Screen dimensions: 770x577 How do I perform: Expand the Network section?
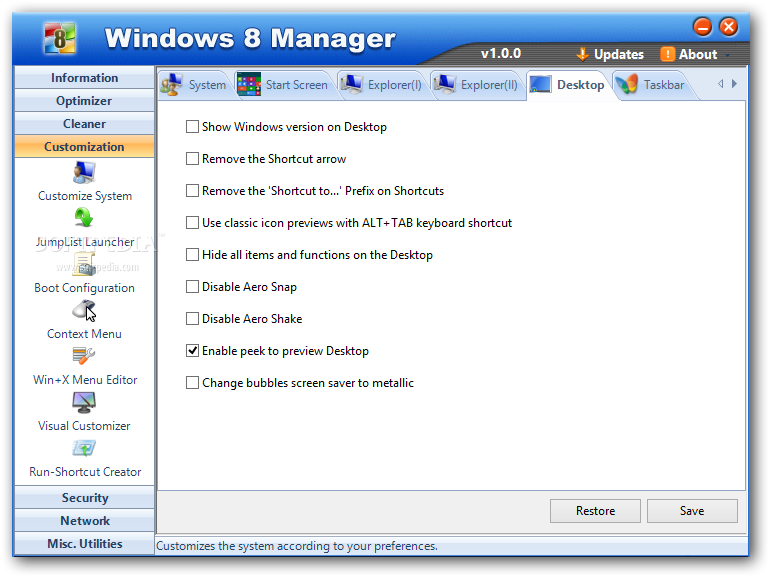tap(84, 521)
